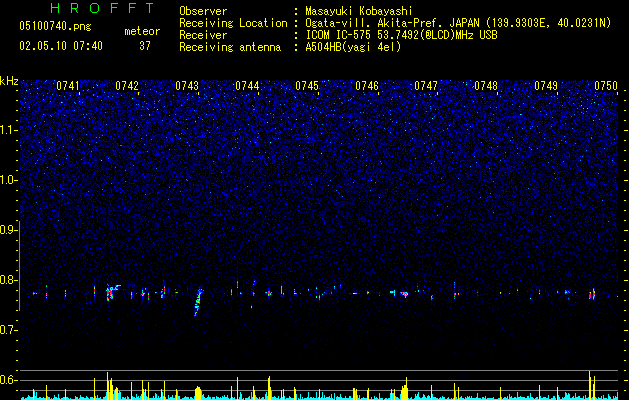Click the Receiving Location label

pos(233,23)
